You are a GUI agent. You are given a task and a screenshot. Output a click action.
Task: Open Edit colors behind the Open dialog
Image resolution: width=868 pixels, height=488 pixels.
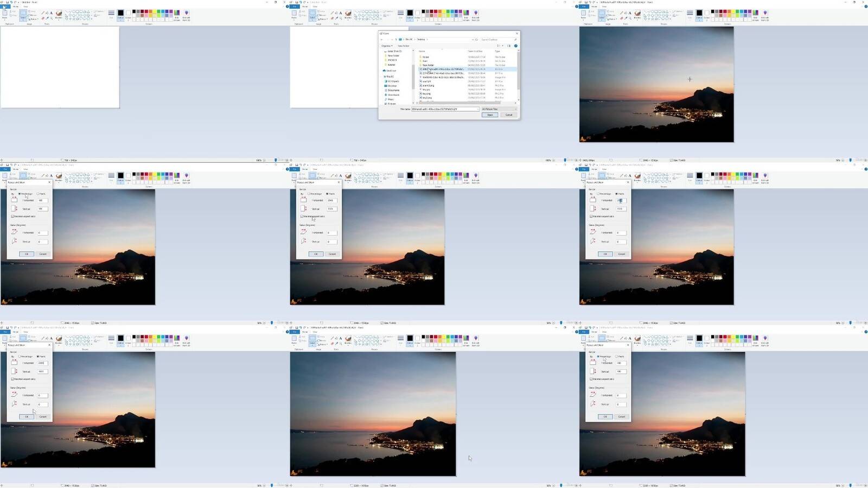tap(466, 14)
